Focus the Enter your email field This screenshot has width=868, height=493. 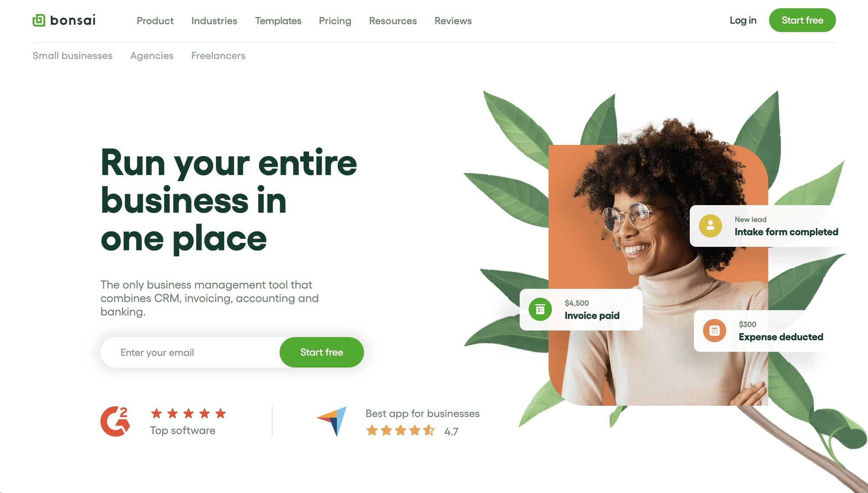click(x=190, y=352)
